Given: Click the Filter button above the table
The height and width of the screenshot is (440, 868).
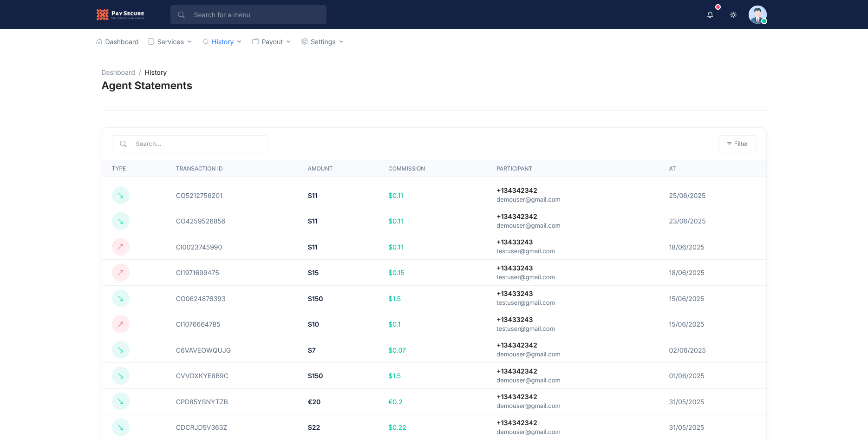Looking at the screenshot, I should (x=737, y=144).
